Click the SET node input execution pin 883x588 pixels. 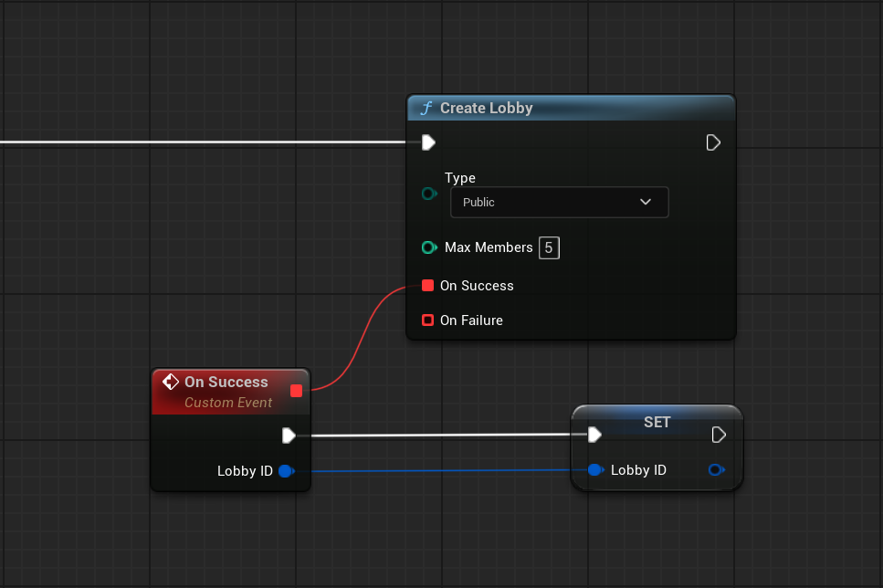(x=594, y=435)
